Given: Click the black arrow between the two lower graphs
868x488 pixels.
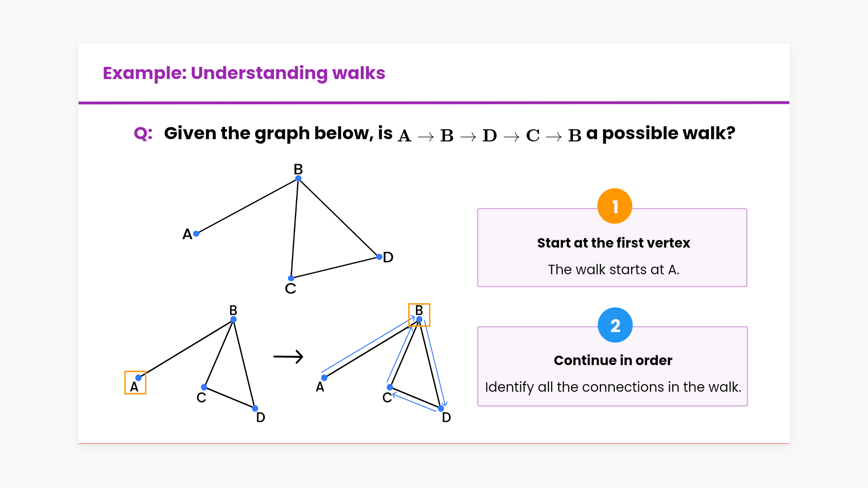Looking at the screenshot, I should (x=288, y=357).
